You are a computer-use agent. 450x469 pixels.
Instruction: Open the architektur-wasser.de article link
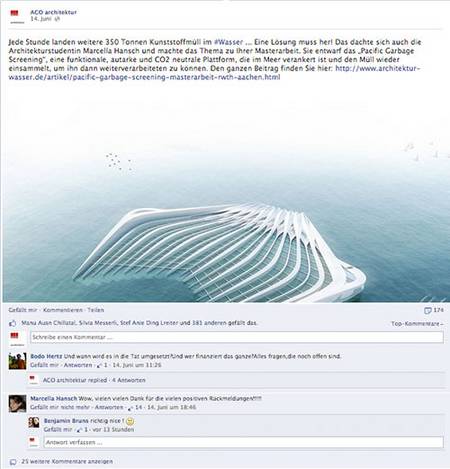(214, 73)
